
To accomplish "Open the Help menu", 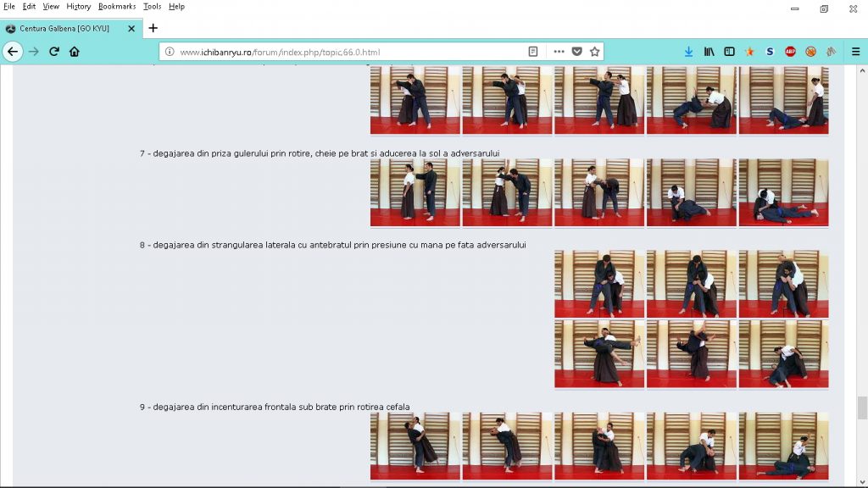I will (x=176, y=7).
